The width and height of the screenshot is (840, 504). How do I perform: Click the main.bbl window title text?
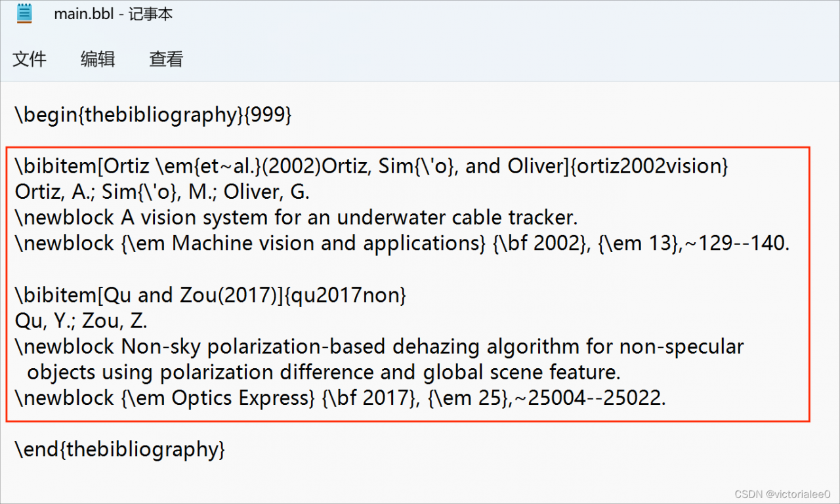pyautogui.click(x=113, y=14)
